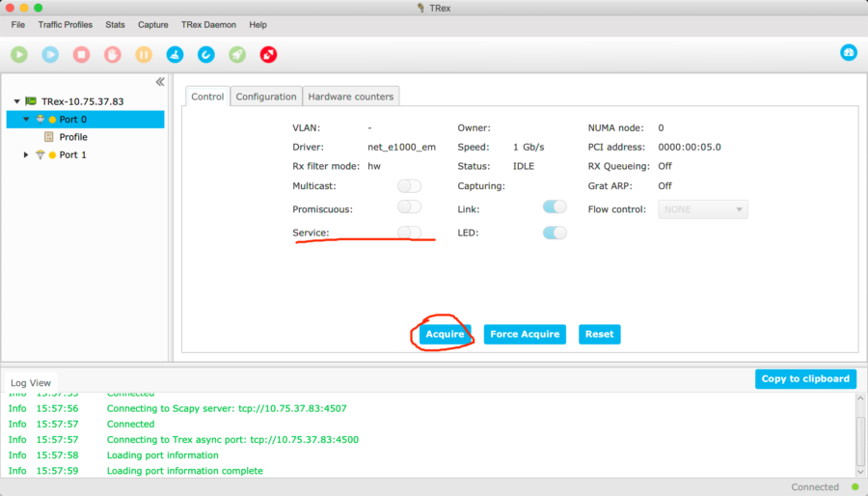Click the blue Refresh circular-arrow icon

point(206,54)
